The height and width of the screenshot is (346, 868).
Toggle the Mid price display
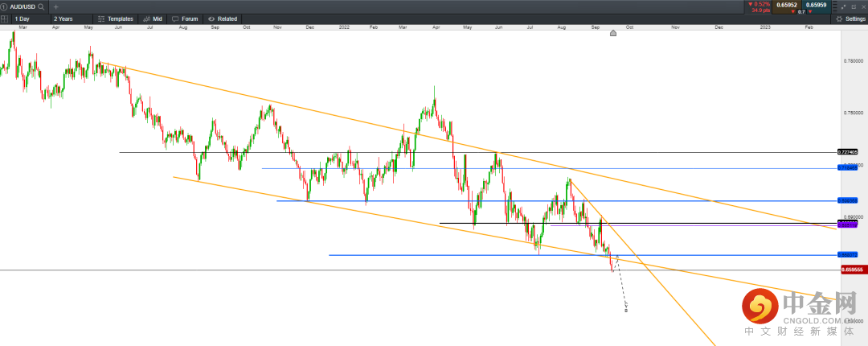tap(153, 18)
